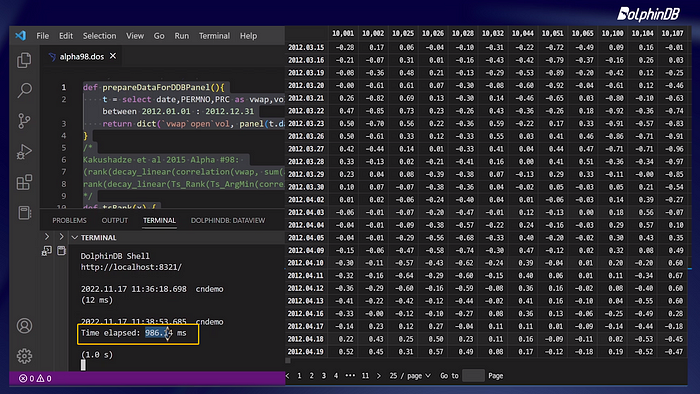The image size is (700, 394).
Task: Click the split terminal icon beside the shell
Action: click(47, 251)
